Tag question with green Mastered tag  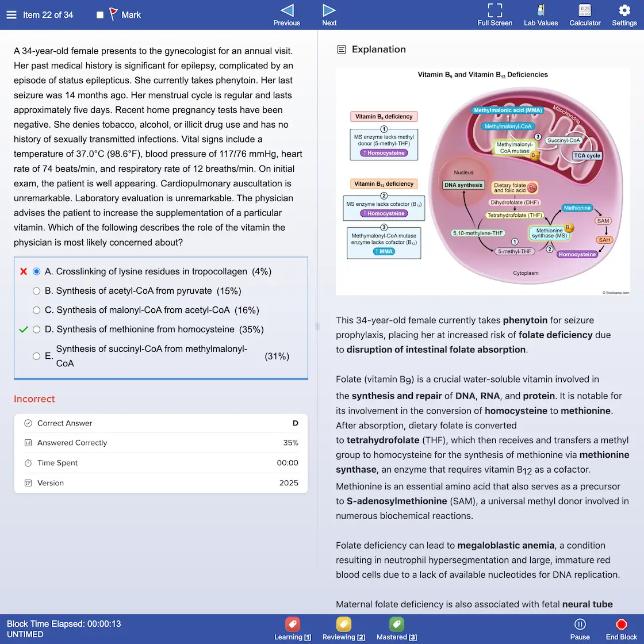pos(397,629)
